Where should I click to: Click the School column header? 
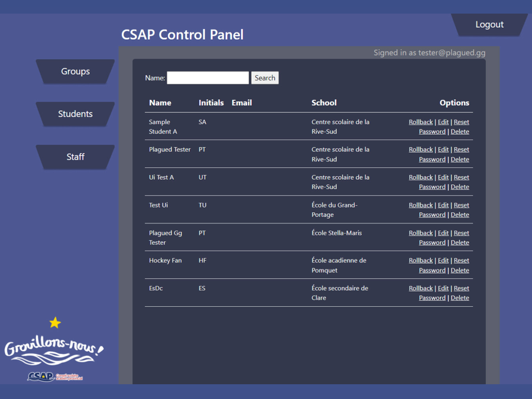coord(324,103)
